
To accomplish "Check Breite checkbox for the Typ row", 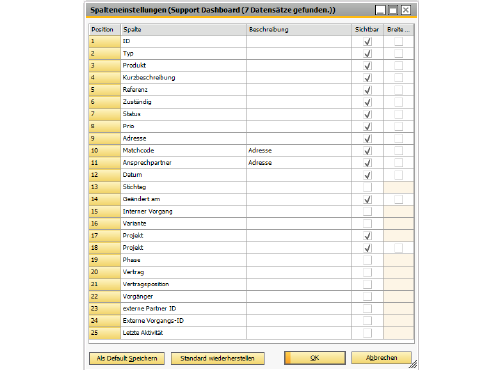I will tap(398, 53).
